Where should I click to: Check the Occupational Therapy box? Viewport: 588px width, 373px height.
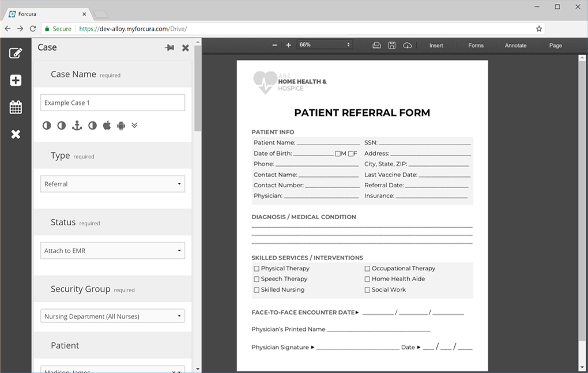(368, 269)
